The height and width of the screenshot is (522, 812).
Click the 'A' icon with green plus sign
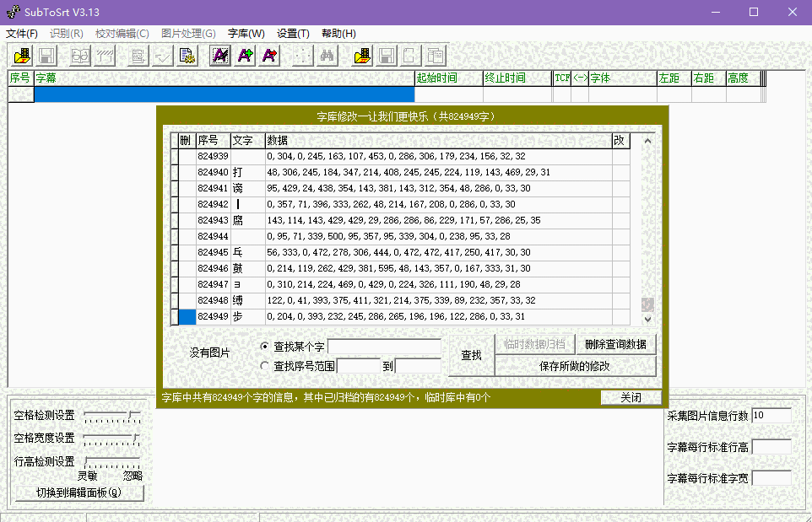tap(244, 56)
